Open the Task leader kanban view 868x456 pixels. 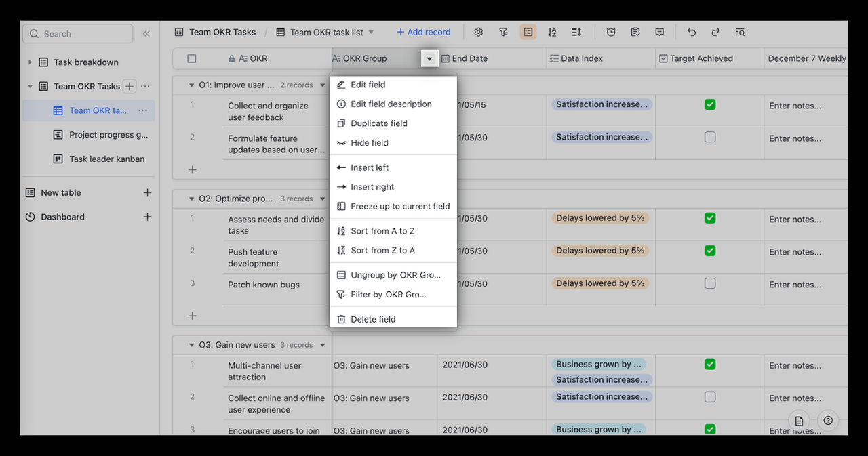click(106, 159)
